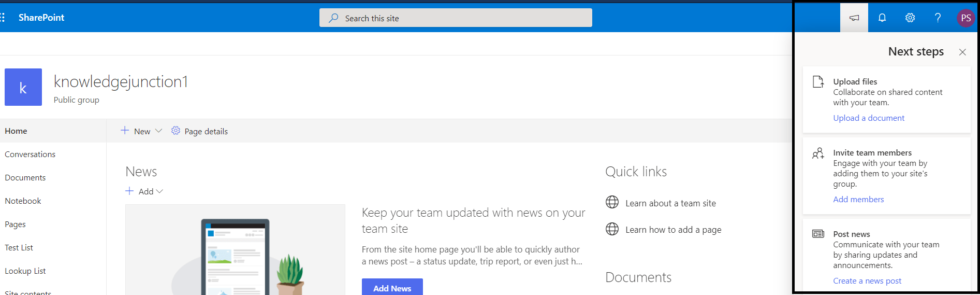The height and width of the screenshot is (295, 980).
Task: Click 'Keep your team updated with news' text
Action: (x=474, y=220)
